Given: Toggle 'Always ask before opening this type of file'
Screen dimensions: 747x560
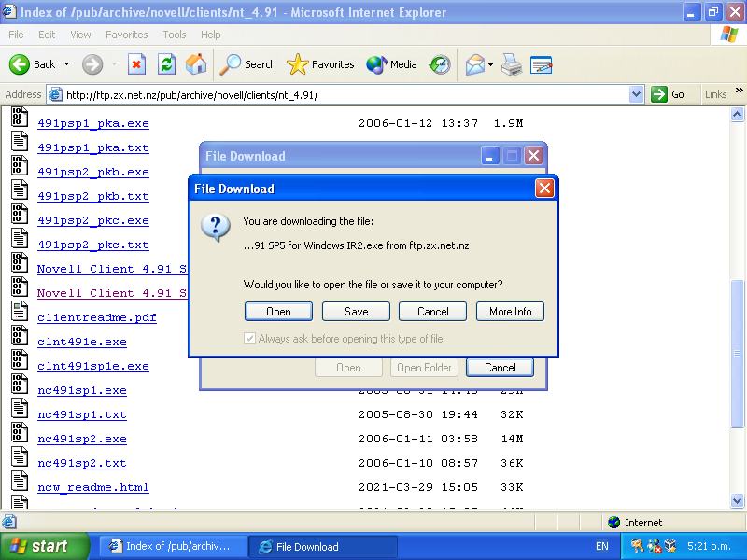Looking at the screenshot, I should click(249, 339).
